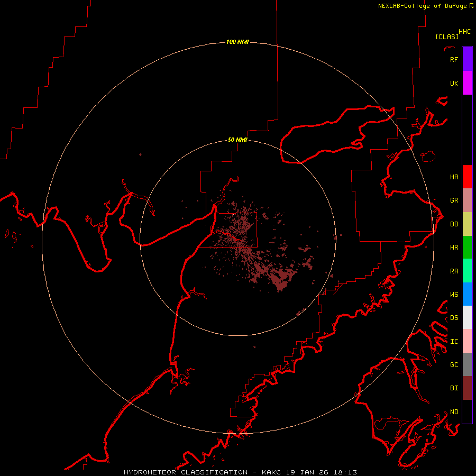Click the ND black legend swatch
Viewport: 476px width, 476px height.
(467, 411)
